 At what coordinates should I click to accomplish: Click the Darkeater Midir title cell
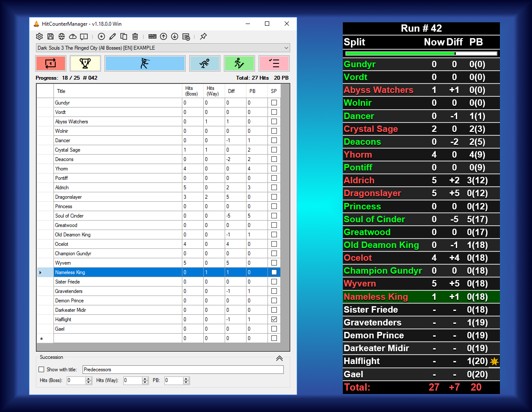pos(118,310)
